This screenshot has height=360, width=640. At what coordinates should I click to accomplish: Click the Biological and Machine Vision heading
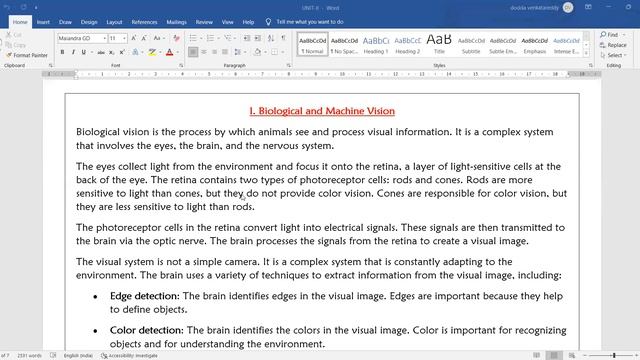click(x=322, y=111)
